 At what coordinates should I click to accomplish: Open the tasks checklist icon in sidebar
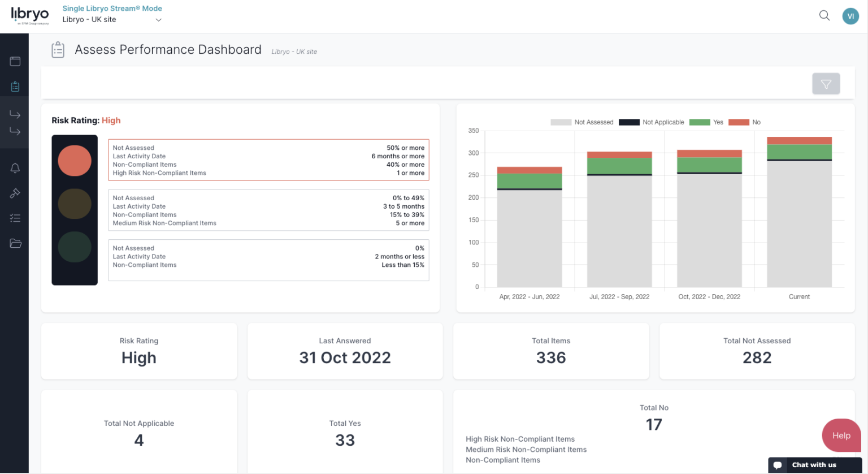pos(15,218)
